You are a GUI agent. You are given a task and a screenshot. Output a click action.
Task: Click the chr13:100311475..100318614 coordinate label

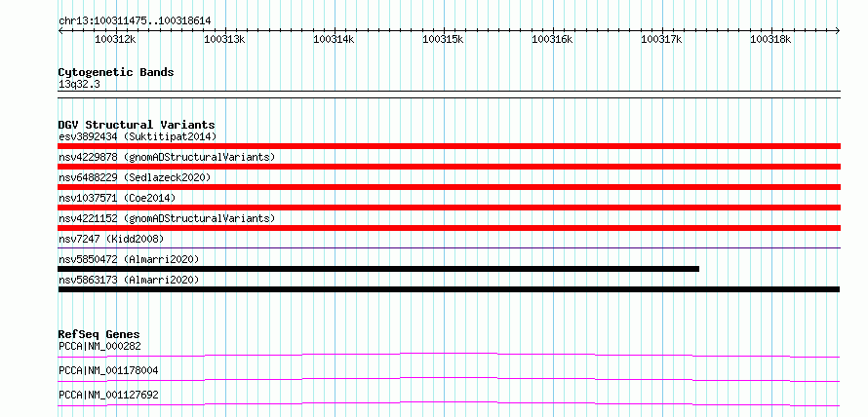(x=135, y=21)
